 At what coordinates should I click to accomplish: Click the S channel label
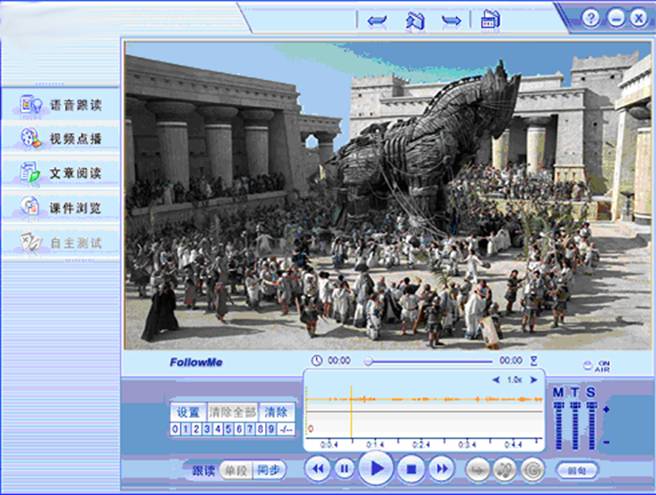click(591, 392)
